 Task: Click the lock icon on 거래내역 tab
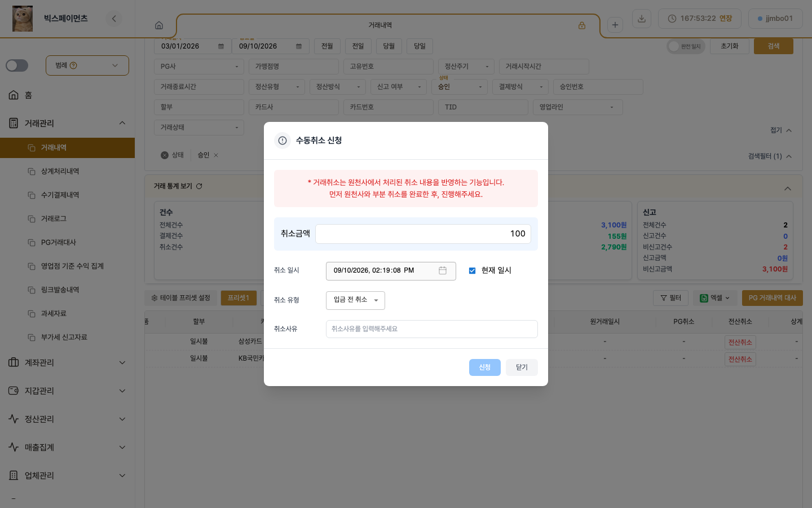pyautogui.click(x=582, y=25)
